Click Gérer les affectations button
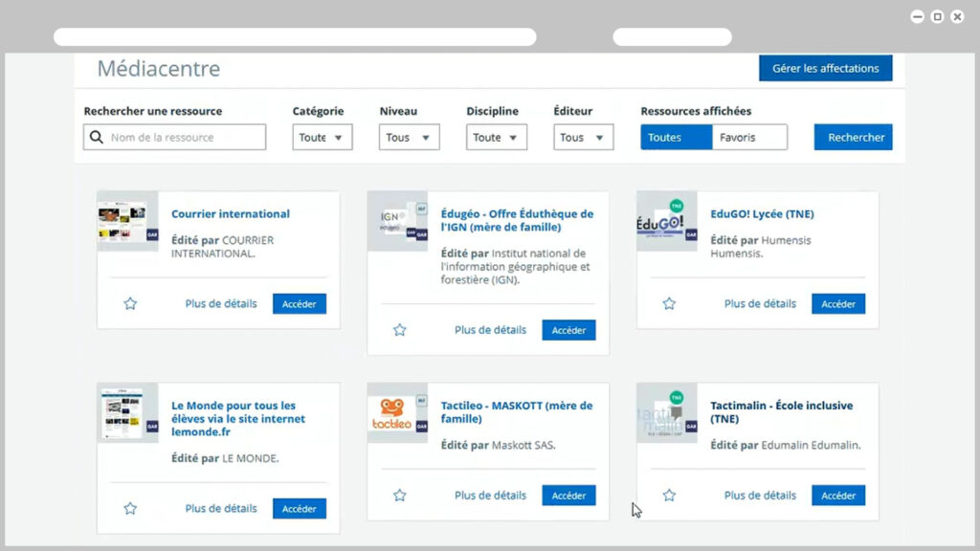Viewport: 980px width, 551px height. coord(826,68)
